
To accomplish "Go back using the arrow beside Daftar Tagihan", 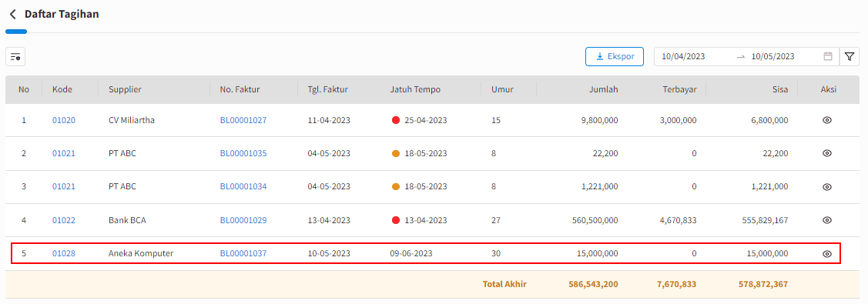I will tap(13, 15).
